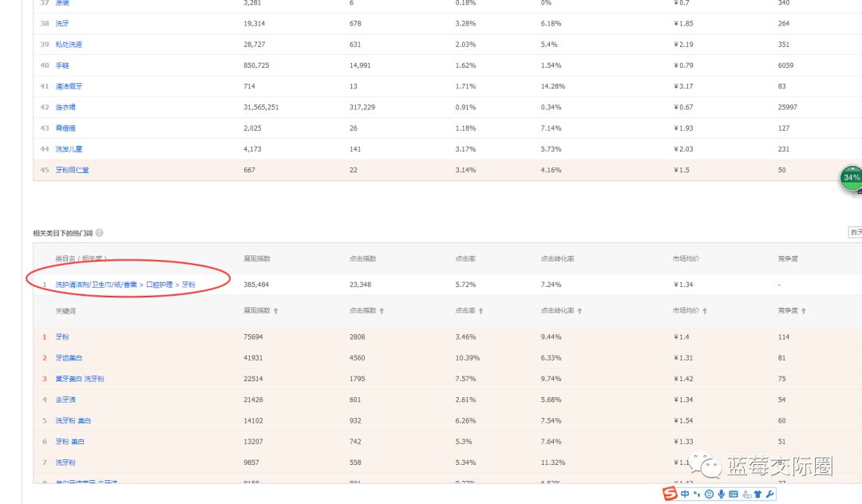Open hot keyword 黄牙美白 洗牙粉 ranked 3
The image size is (862, 504).
click(x=80, y=378)
